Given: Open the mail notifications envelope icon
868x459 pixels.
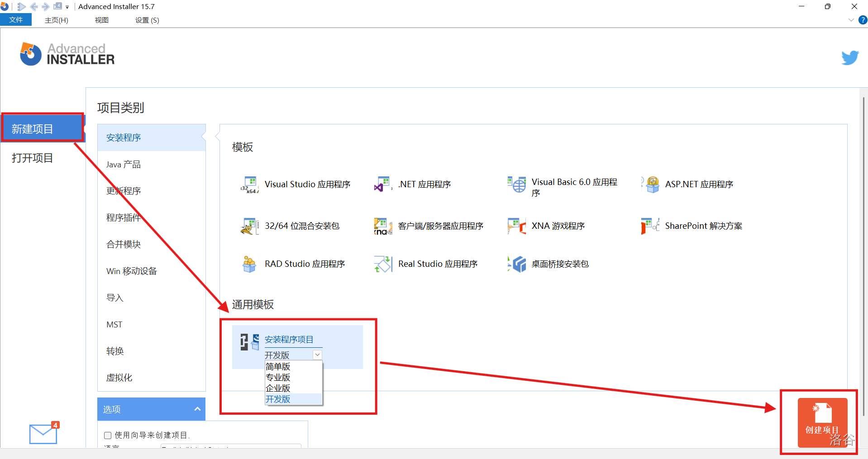Looking at the screenshot, I should [x=43, y=434].
